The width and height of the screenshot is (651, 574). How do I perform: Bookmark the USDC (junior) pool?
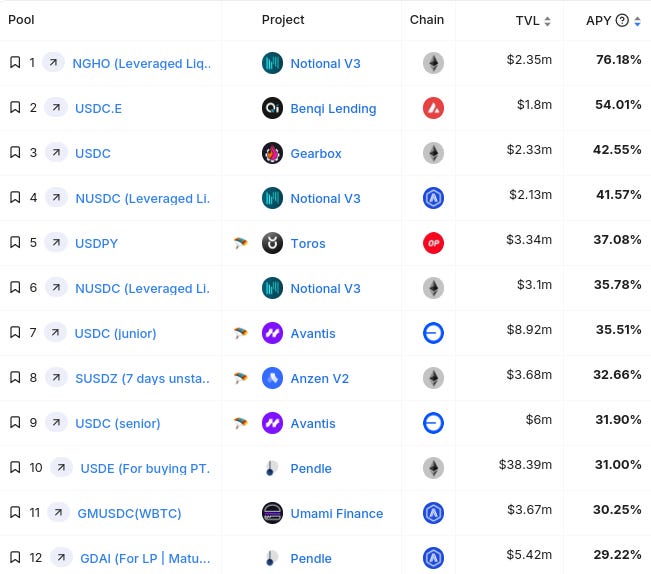(15, 332)
